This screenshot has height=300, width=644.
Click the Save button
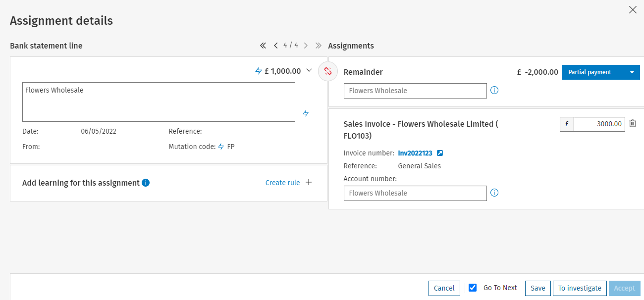(x=538, y=288)
